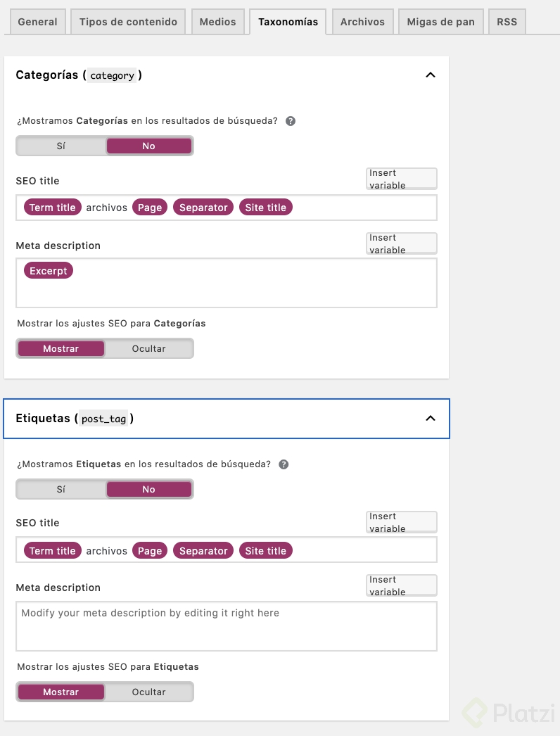Choose 'Ocultar' for Categorías SEO settings
The width and height of the screenshot is (560, 736).
click(x=148, y=348)
